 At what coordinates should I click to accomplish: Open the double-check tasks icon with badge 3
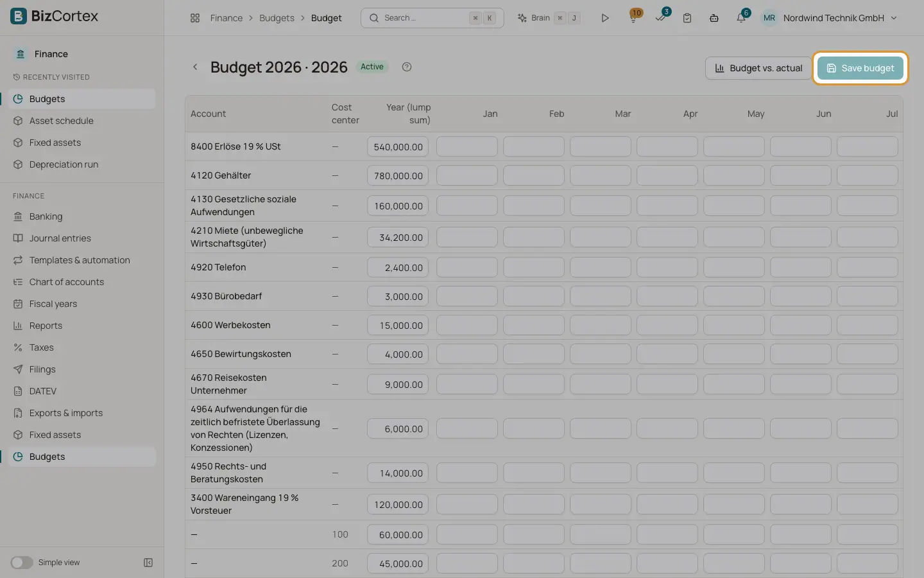[660, 18]
